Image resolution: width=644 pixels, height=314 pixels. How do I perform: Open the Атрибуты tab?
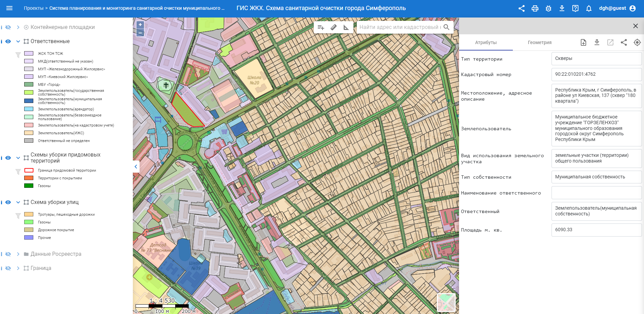(486, 42)
